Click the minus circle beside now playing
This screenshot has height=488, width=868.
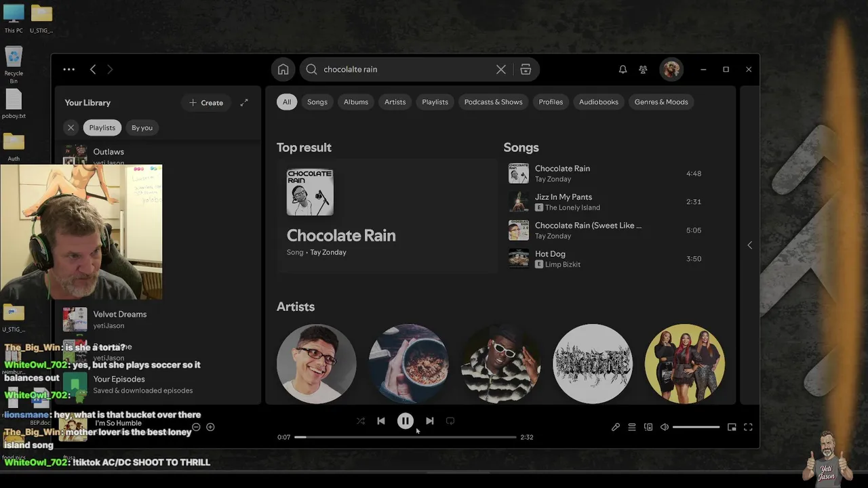(196, 427)
